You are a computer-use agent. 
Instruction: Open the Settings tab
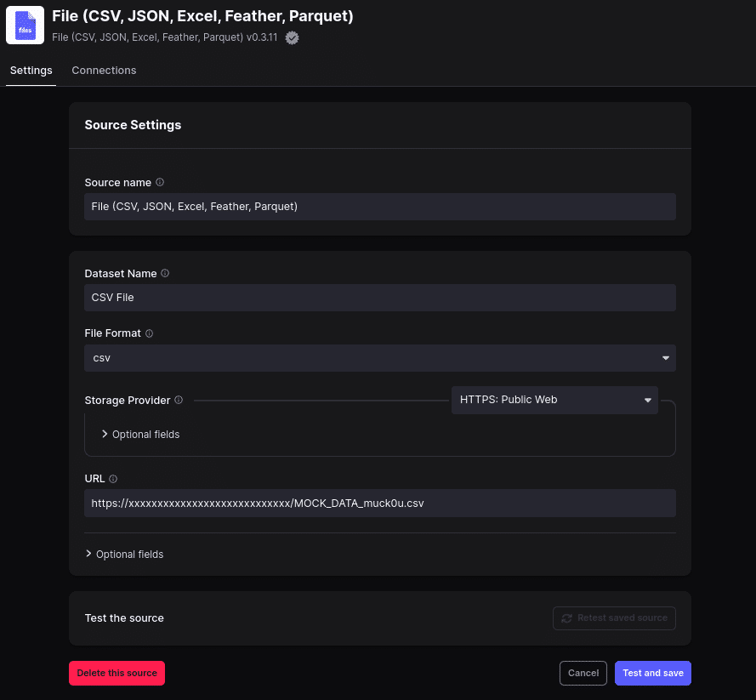[31, 71]
